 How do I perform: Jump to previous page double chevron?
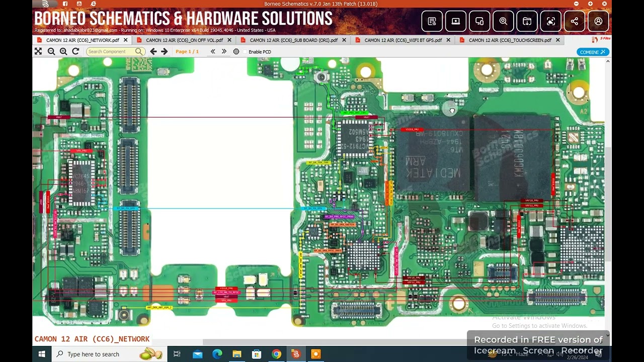pyautogui.click(x=213, y=51)
